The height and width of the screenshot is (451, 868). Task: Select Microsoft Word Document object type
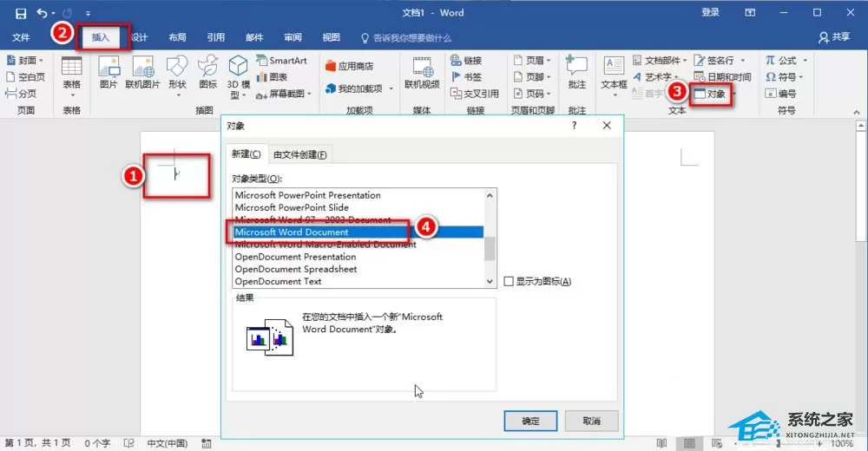[x=358, y=232]
